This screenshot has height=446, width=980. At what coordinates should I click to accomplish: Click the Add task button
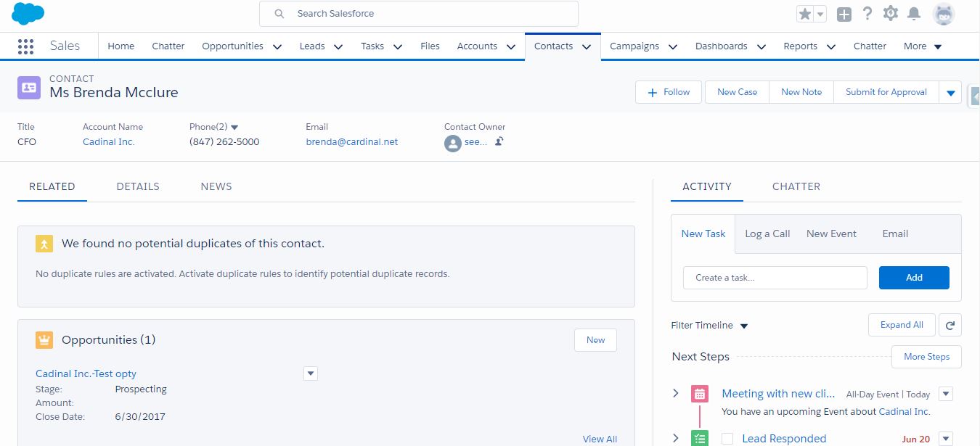click(914, 278)
